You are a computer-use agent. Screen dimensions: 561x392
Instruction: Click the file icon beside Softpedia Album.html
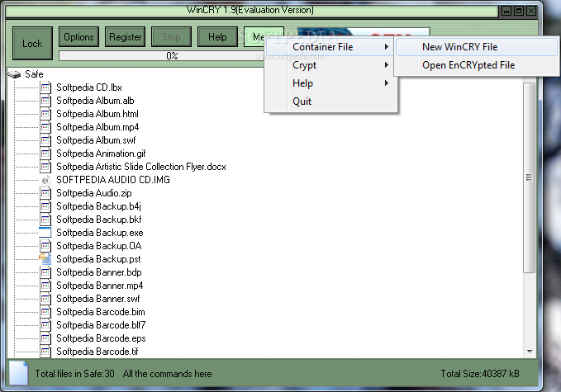tap(45, 114)
